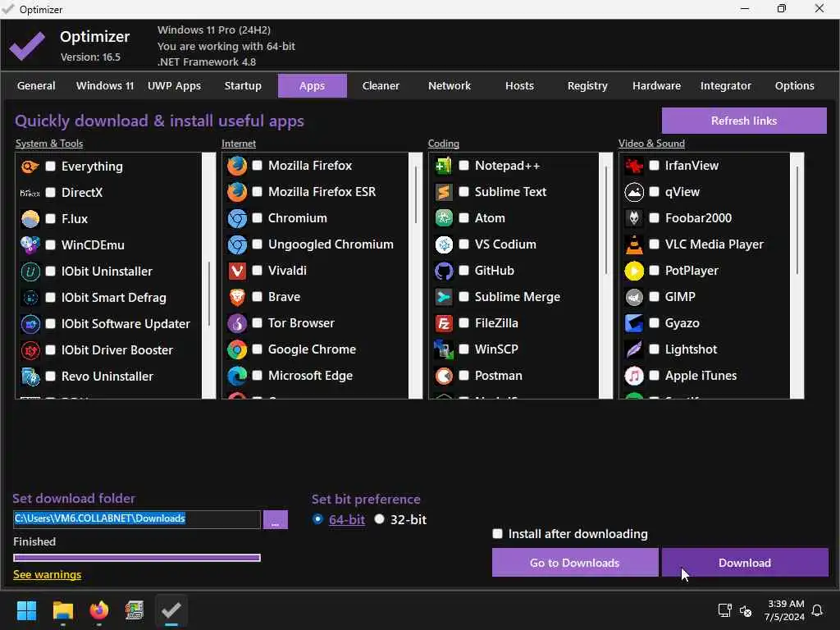Open the notification bell in tray

817,610
